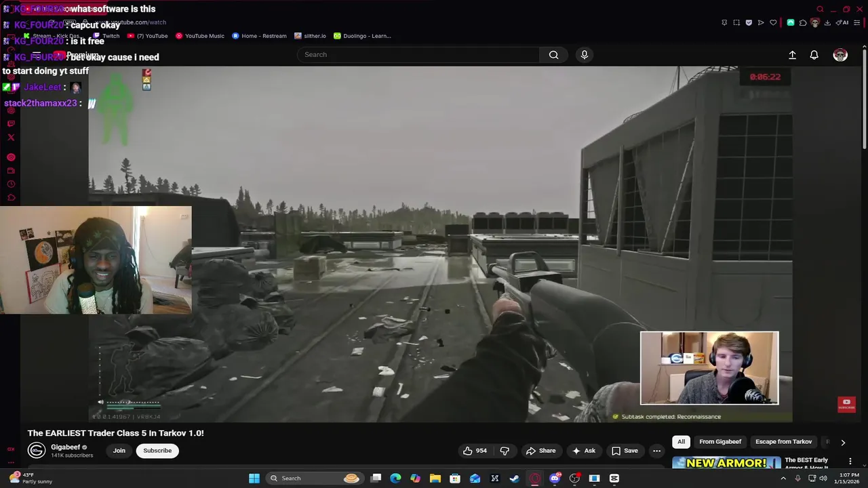The image size is (868, 488).
Task: Open Steam from the taskbar
Action: 514,479
